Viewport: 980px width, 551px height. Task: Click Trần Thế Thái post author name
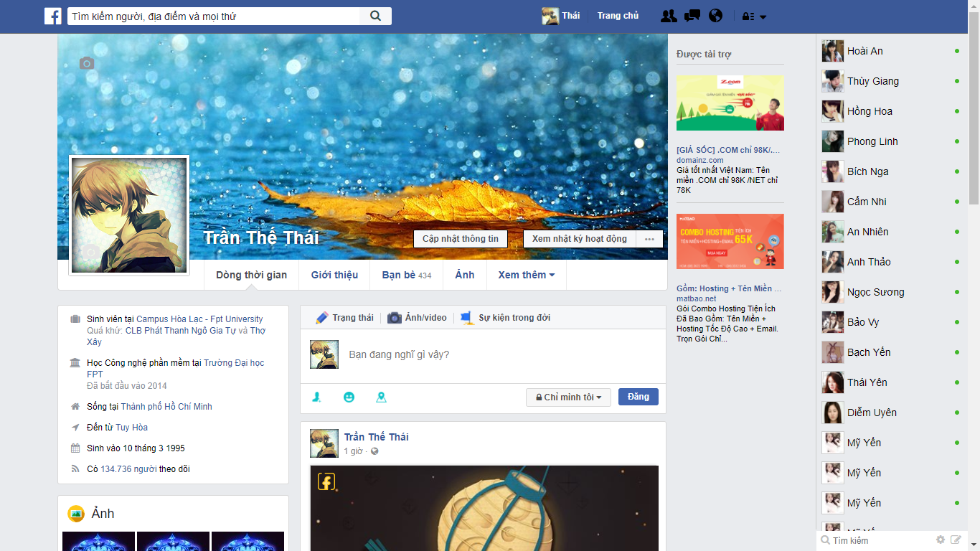(377, 437)
